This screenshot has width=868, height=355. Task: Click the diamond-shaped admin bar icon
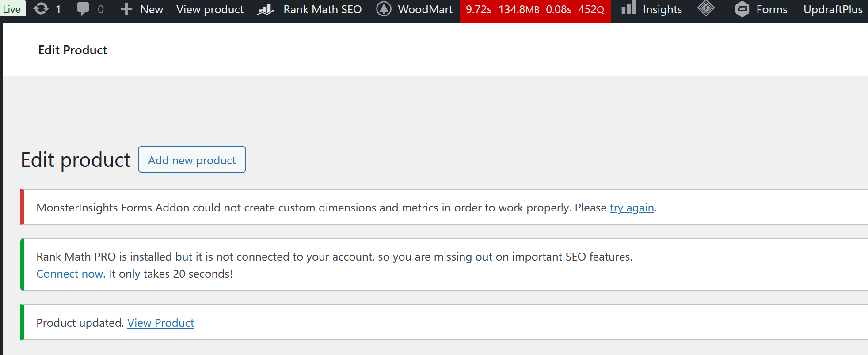point(706,8)
